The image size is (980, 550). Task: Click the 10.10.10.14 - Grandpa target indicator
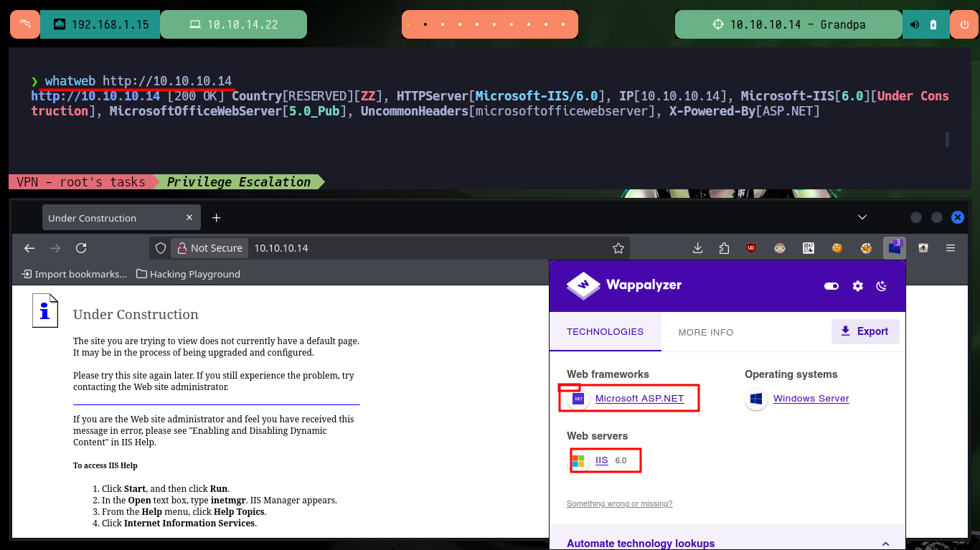coord(788,24)
